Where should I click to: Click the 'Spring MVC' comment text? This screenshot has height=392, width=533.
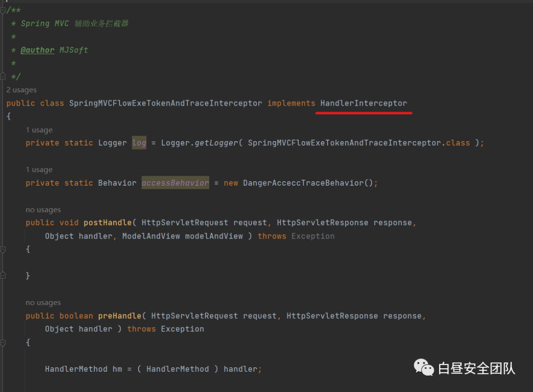tap(45, 24)
